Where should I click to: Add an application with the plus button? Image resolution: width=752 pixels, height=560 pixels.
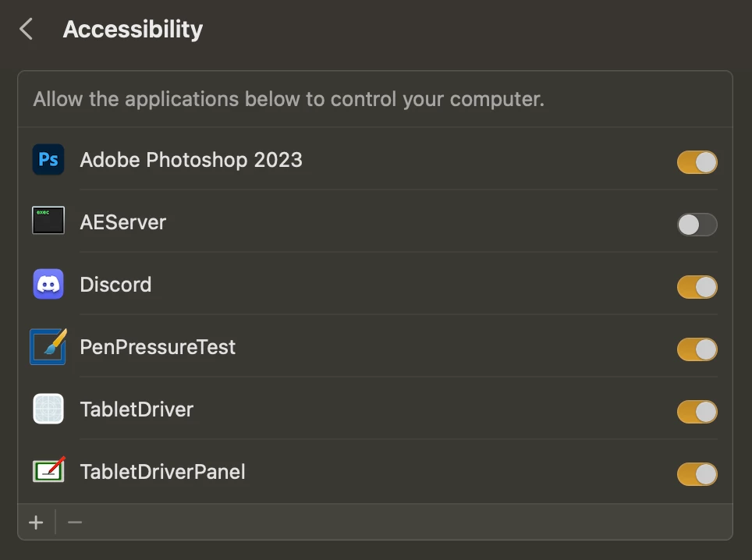point(36,522)
